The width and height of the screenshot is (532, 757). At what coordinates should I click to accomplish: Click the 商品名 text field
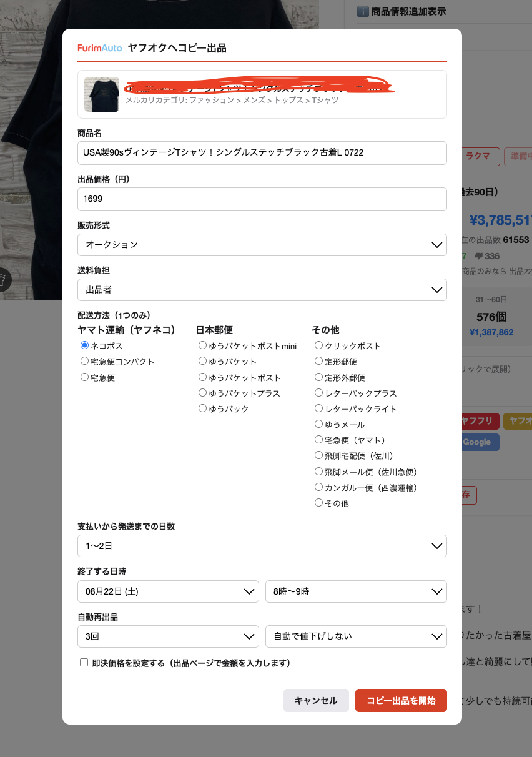point(262,153)
